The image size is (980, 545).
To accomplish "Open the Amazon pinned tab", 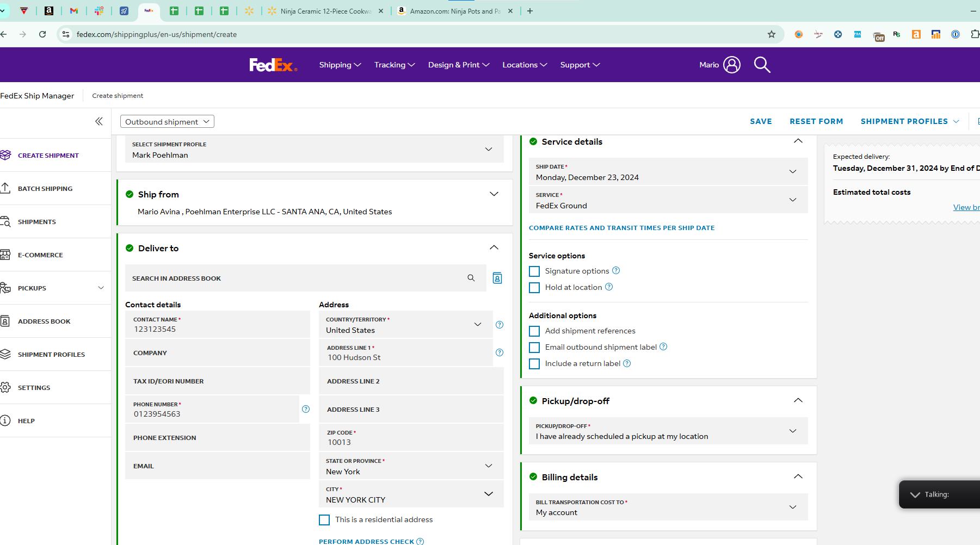I will click(x=49, y=11).
